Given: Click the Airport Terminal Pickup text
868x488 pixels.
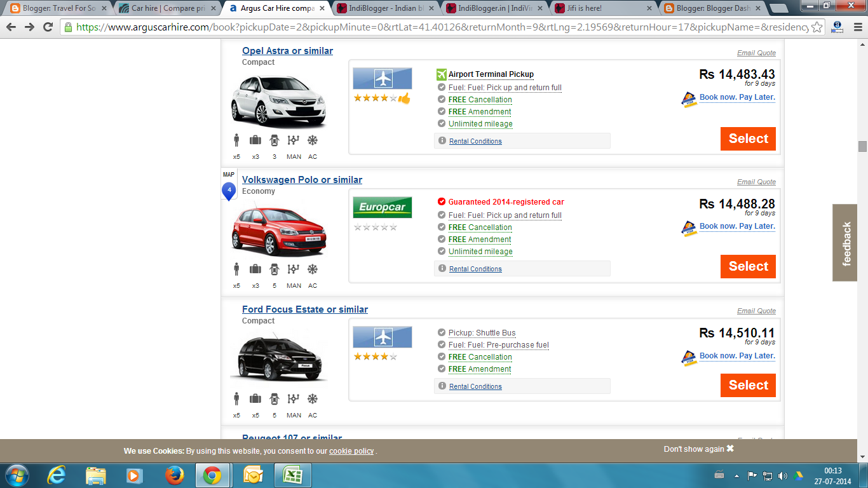Looking at the screenshot, I should 491,74.
